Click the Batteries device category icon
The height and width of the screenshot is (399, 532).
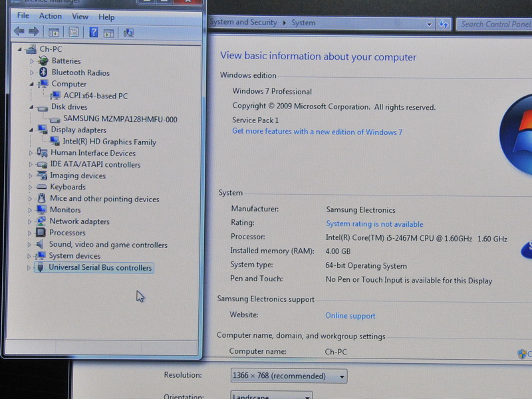point(43,61)
